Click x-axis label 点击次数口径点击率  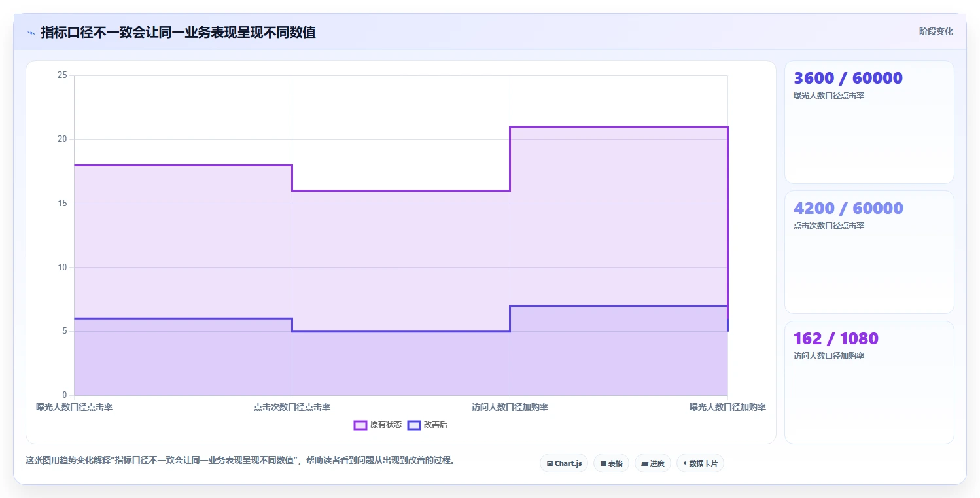point(292,407)
